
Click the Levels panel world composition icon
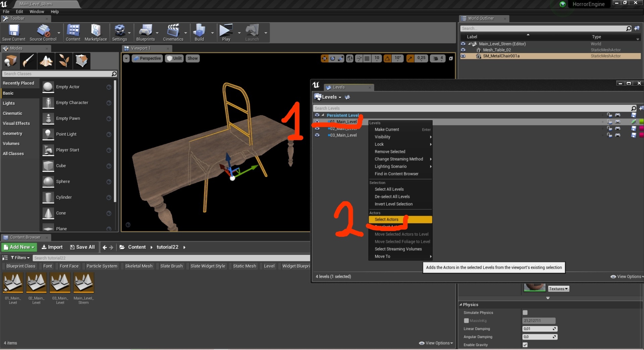pyautogui.click(x=347, y=97)
